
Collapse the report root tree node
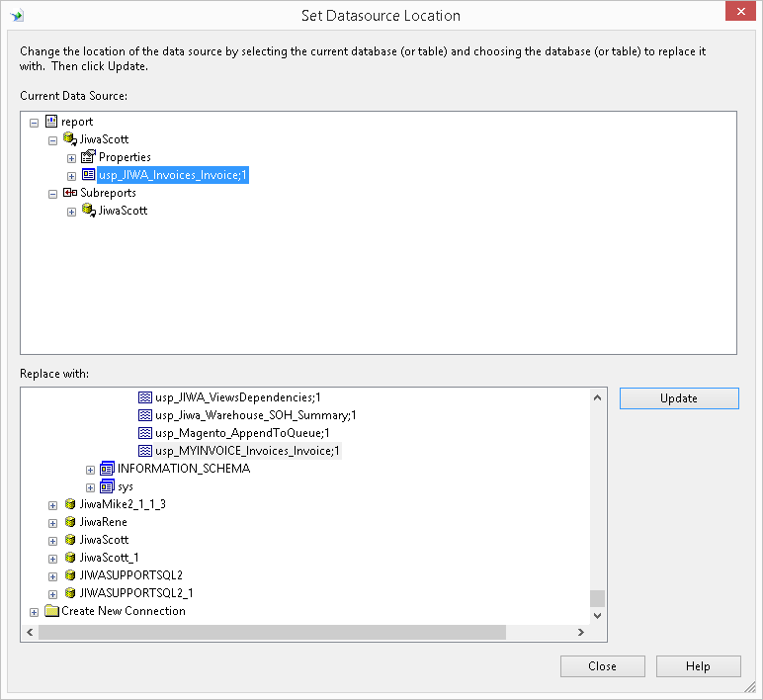[35, 123]
